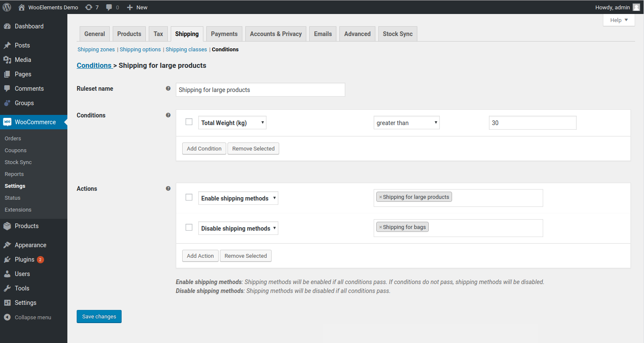Select the Enable shipping methods row checkbox

pyautogui.click(x=189, y=197)
